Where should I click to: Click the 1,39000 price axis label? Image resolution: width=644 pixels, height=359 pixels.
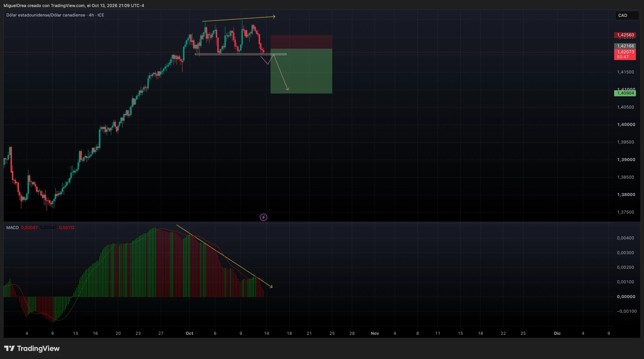pos(626,160)
